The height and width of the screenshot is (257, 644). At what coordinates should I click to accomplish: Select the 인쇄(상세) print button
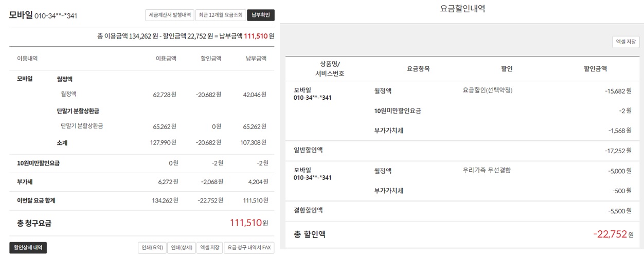pos(182,248)
